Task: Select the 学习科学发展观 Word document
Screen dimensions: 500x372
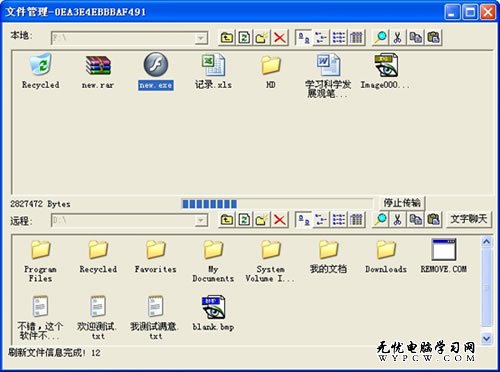Action: pyautogui.click(x=328, y=76)
